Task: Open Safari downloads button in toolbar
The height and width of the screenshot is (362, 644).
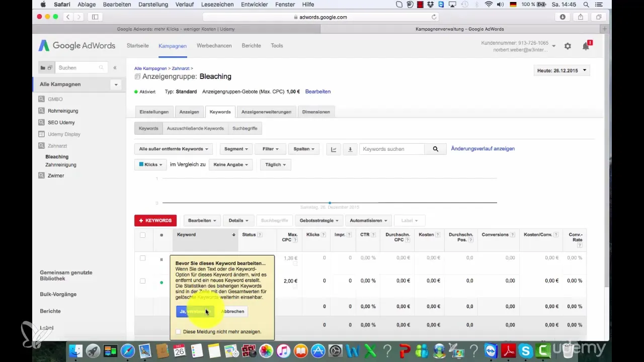Action: 562,17
